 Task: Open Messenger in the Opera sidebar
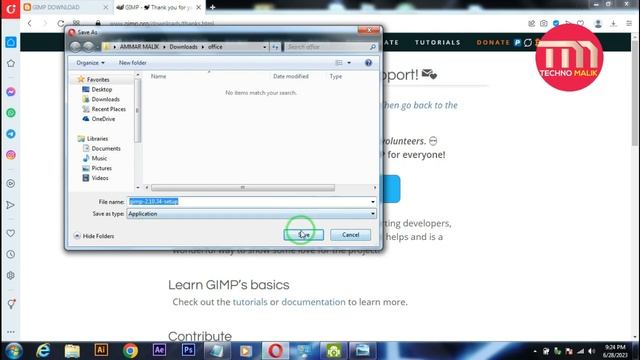tap(11, 92)
